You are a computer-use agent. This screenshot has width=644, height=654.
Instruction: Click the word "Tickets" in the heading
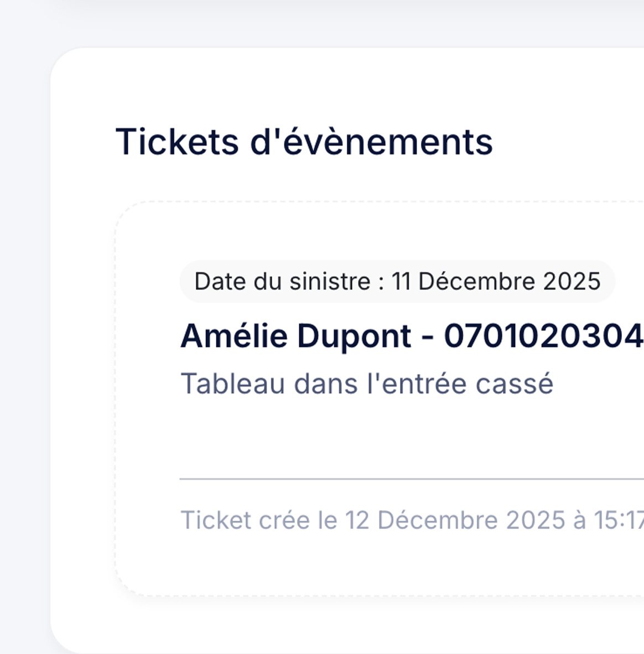pyautogui.click(x=176, y=142)
